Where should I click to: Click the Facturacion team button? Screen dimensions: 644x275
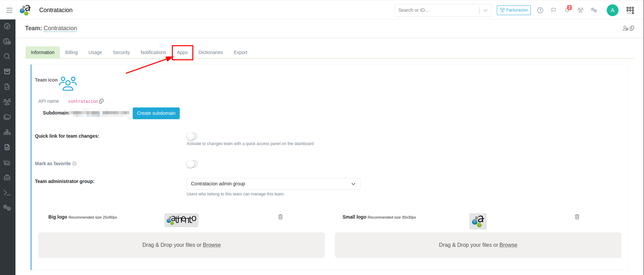click(x=514, y=10)
